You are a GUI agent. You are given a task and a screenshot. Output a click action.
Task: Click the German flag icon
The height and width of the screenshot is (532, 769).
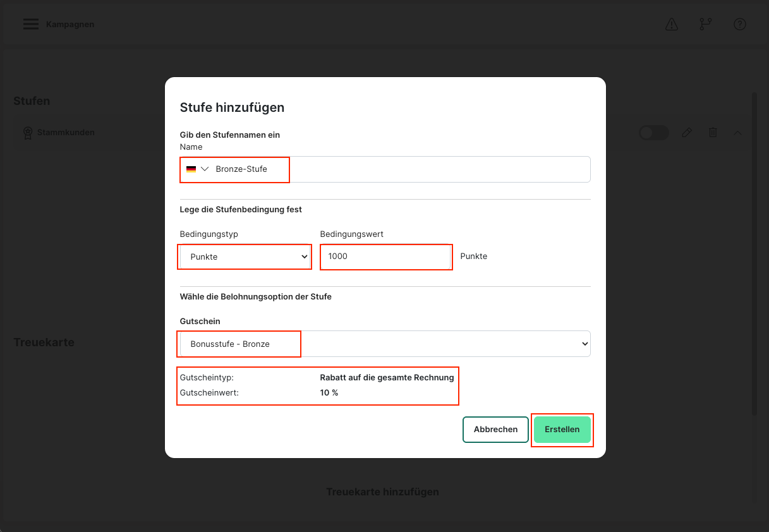(x=191, y=169)
